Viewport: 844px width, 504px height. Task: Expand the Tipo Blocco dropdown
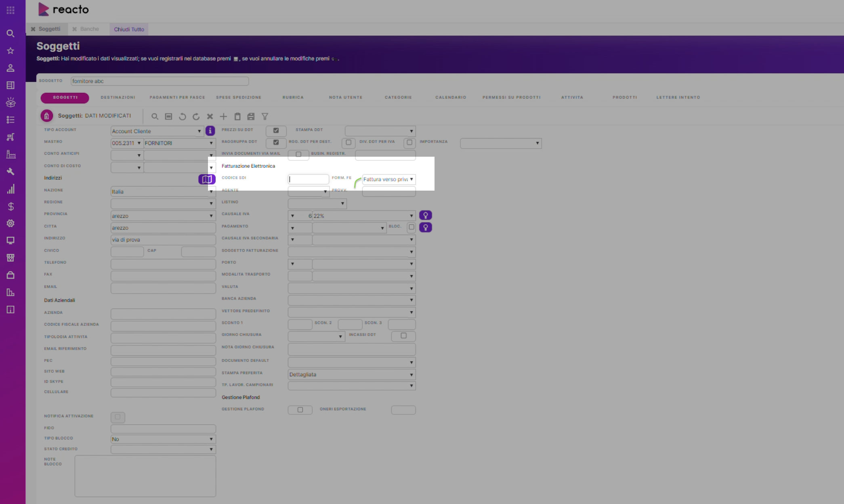click(163, 439)
